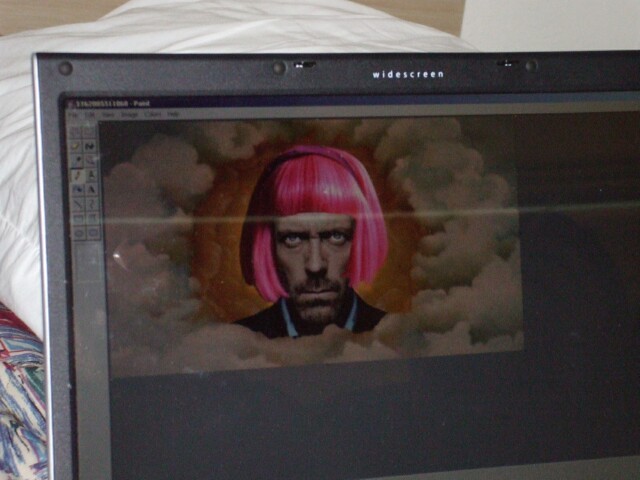
Task: Open the File menu in Paint
Action: (x=73, y=115)
